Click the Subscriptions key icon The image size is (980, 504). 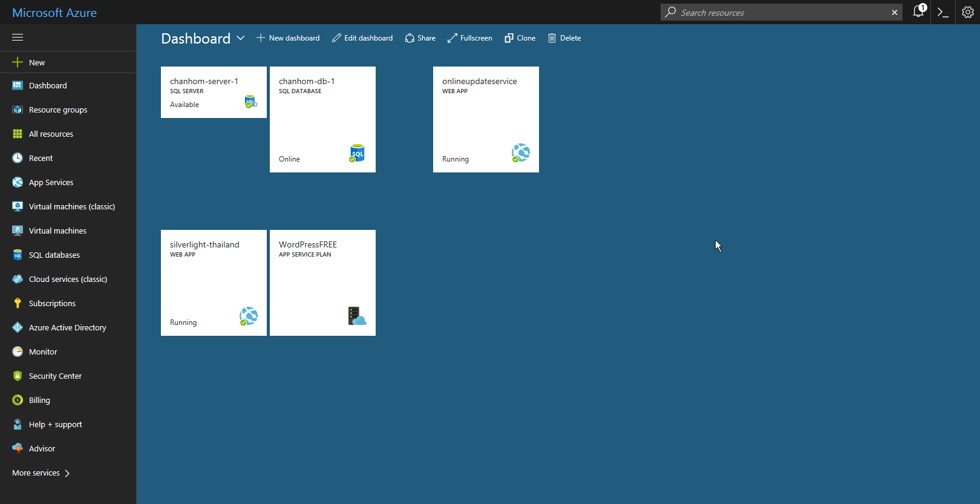[x=18, y=303]
